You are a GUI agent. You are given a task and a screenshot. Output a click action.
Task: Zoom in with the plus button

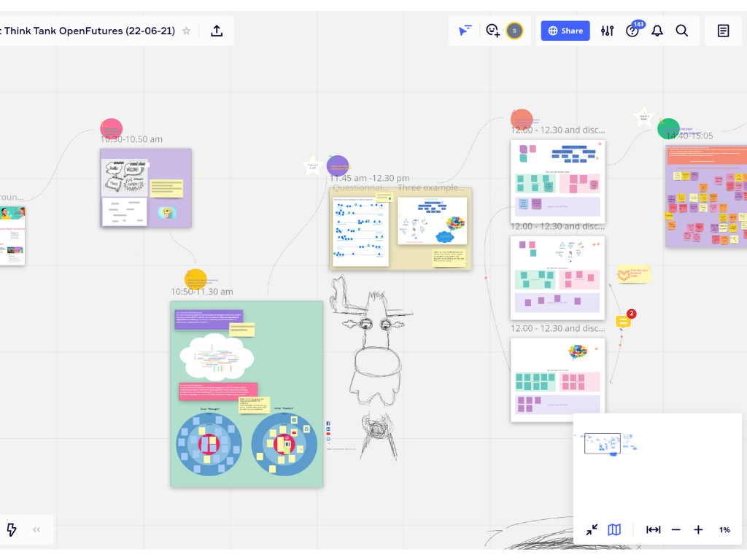698,529
